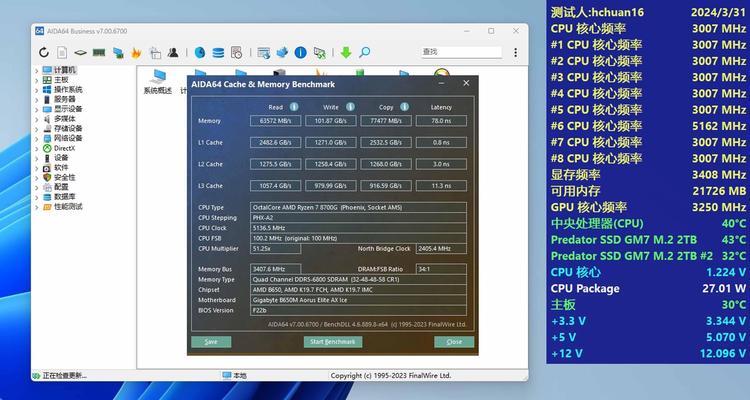Click the green RAM module toolbar icon
The height and width of the screenshot is (400, 750).
[x=99, y=52]
